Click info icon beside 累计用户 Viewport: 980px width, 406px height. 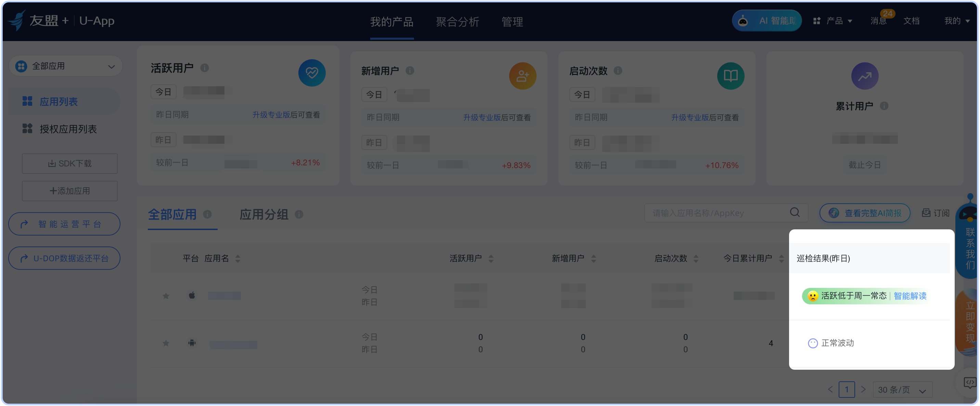pyautogui.click(x=884, y=106)
